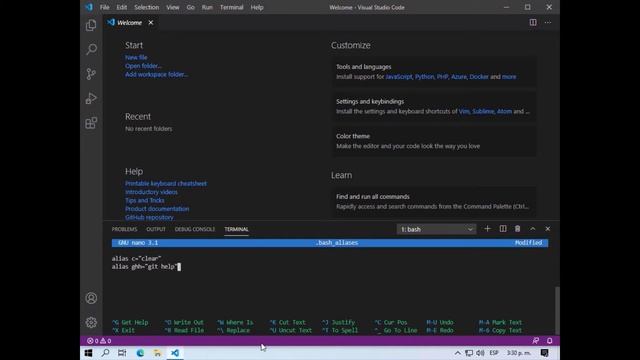Open 'Product documentation' link

coord(157,209)
